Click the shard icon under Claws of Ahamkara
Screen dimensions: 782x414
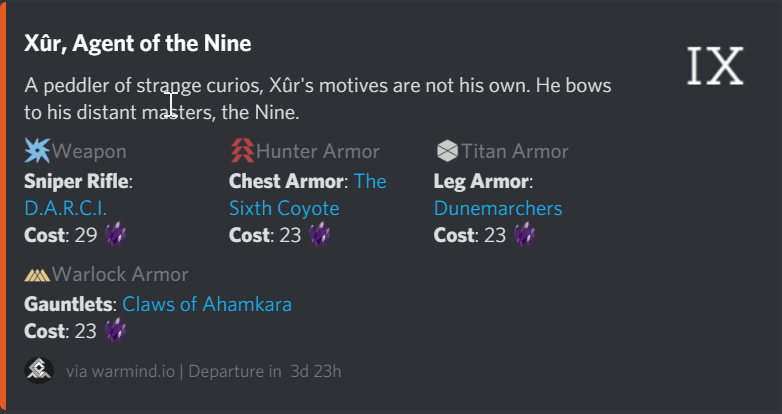tap(116, 331)
